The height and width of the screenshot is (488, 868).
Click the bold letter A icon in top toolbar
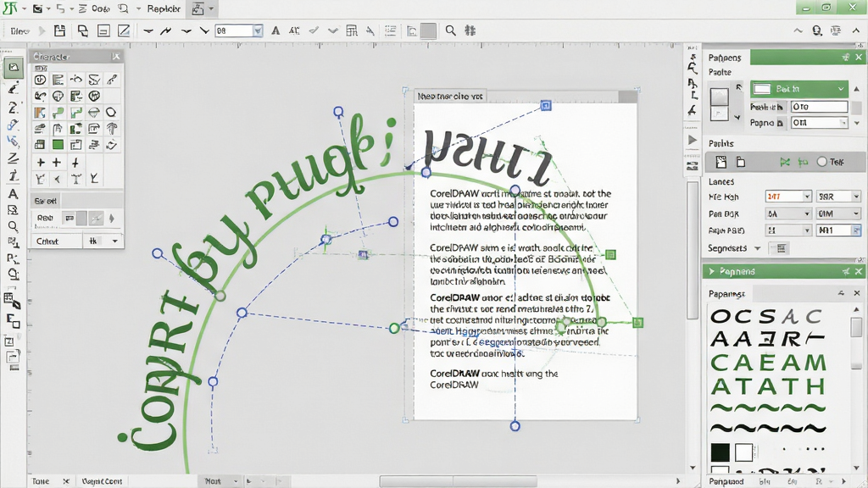(275, 30)
